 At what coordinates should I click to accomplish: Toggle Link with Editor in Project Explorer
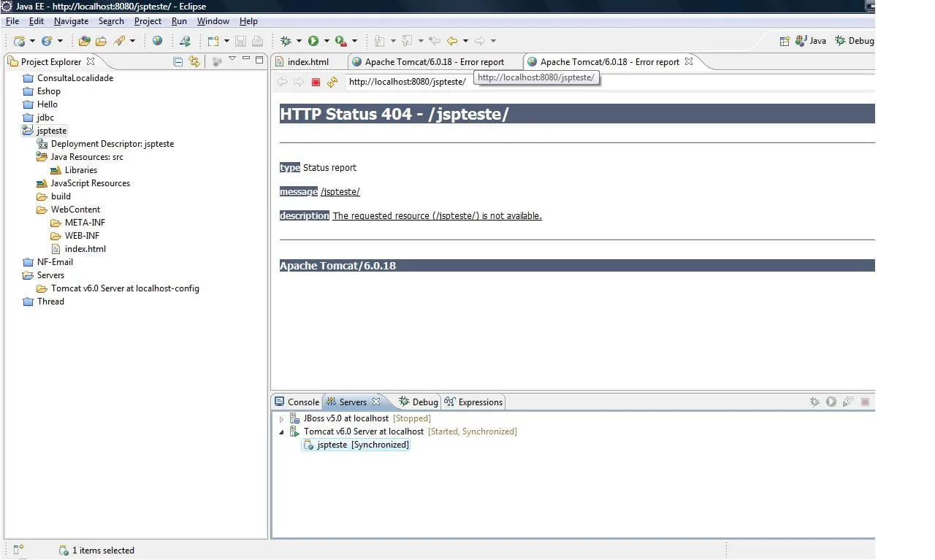(x=194, y=61)
